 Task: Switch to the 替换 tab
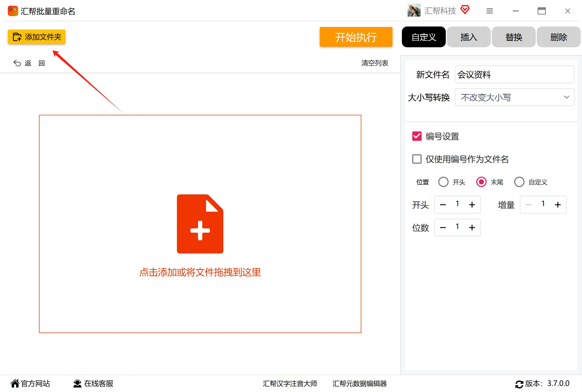[x=514, y=37]
